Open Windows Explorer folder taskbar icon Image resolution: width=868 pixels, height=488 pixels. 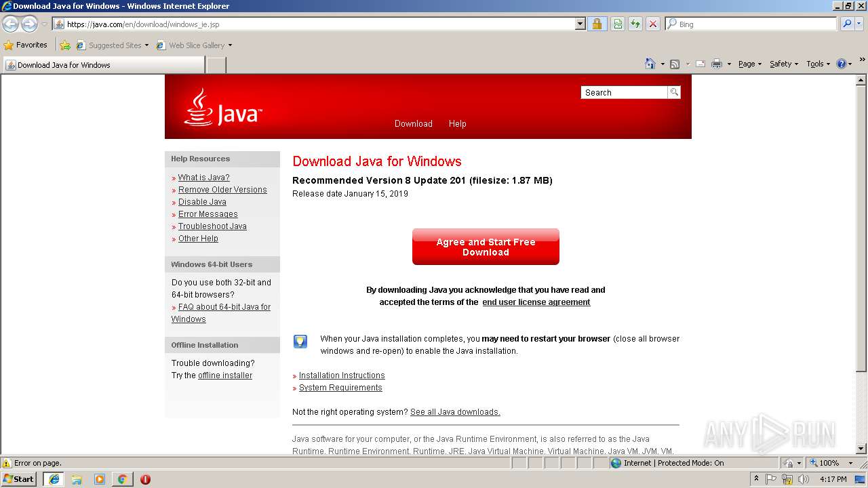[x=77, y=479]
